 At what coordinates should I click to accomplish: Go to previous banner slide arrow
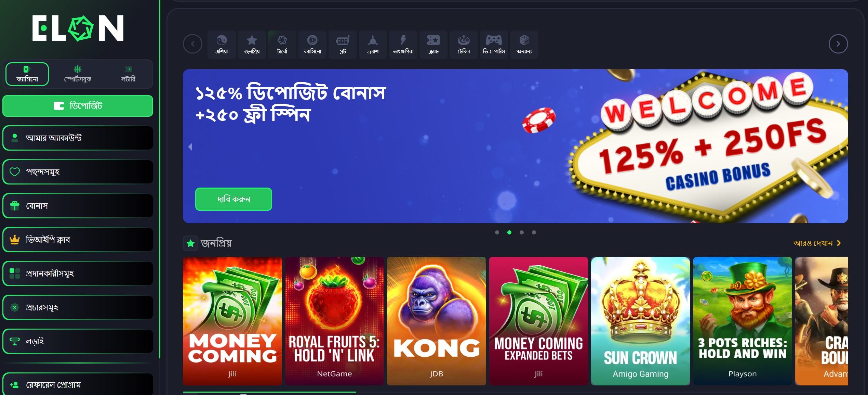tap(190, 147)
